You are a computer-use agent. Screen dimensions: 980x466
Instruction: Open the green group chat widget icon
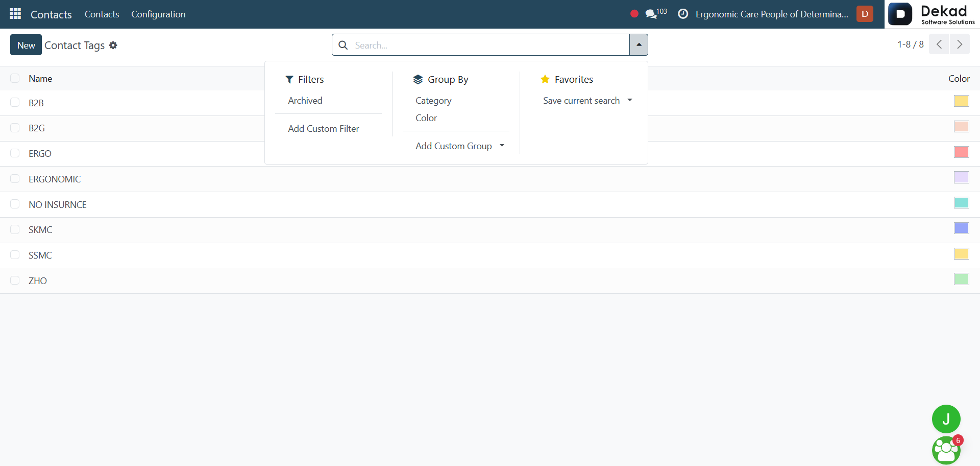[x=946, y=450]
